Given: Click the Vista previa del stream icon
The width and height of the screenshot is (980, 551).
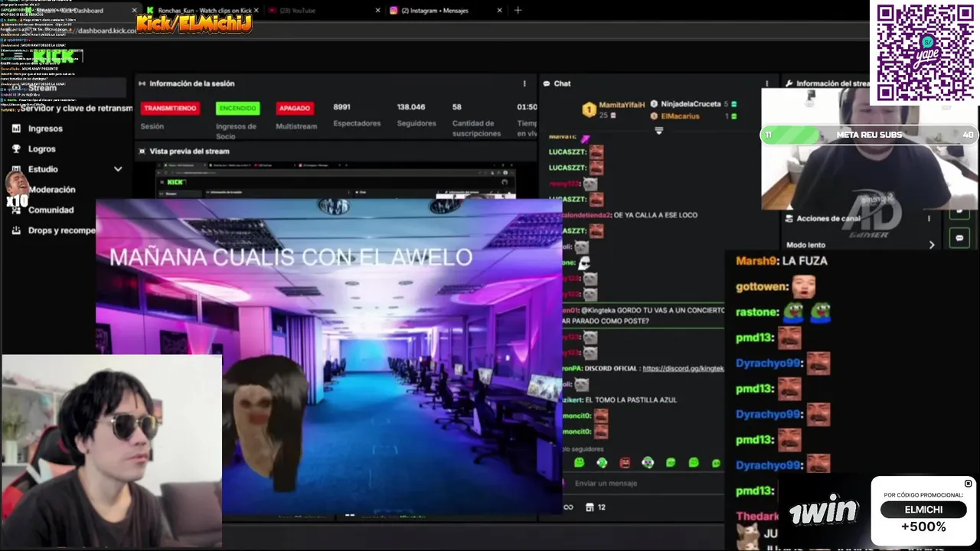Looking at the screenshot, I should click(x=142, y=152).
